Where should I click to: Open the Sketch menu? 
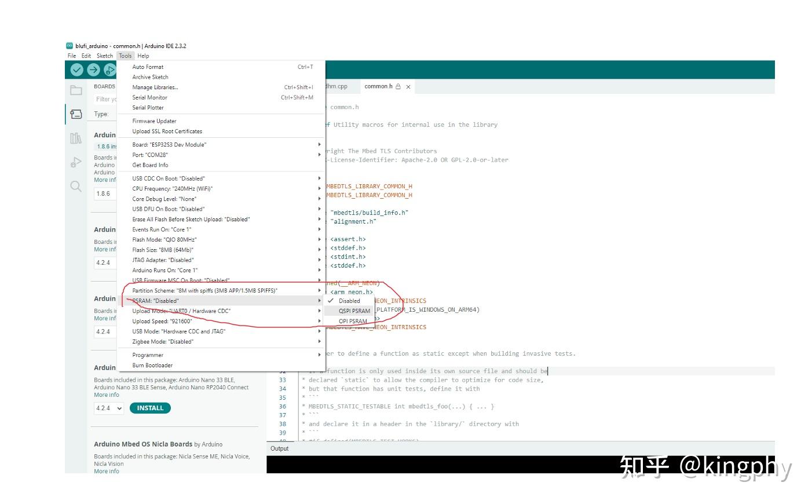coord(105,56)
